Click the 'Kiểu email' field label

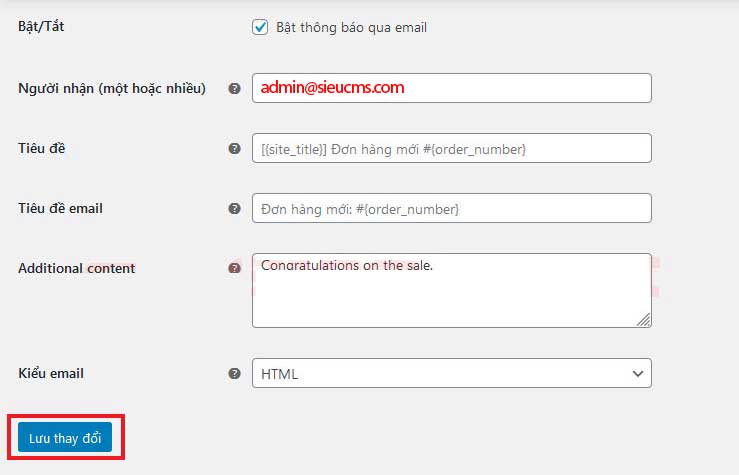point(51,373)
